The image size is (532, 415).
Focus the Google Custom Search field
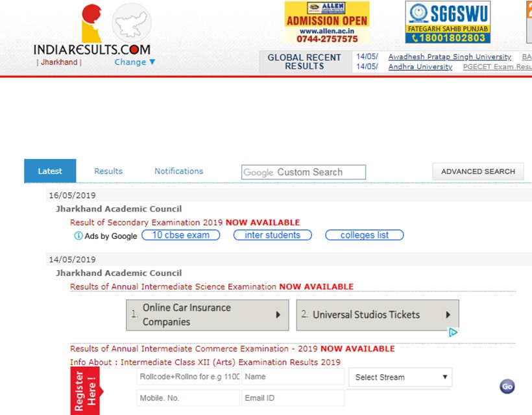click(x=304, y=172)
